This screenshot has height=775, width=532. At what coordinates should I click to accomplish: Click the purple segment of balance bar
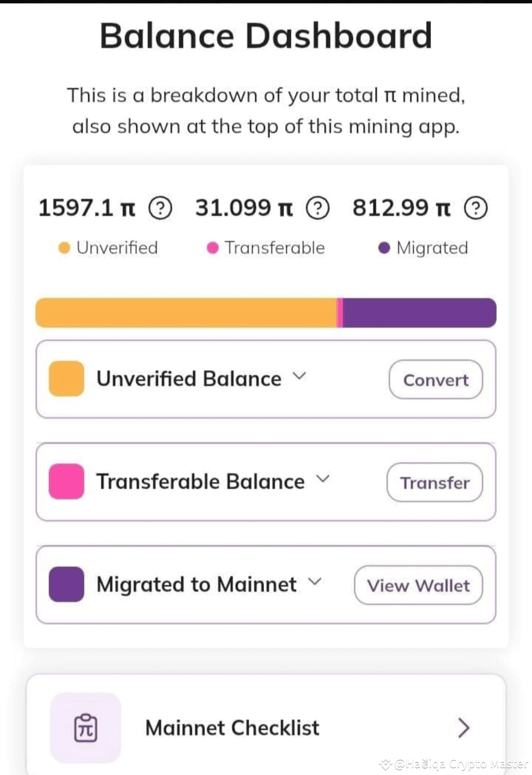tap(420, 313)
